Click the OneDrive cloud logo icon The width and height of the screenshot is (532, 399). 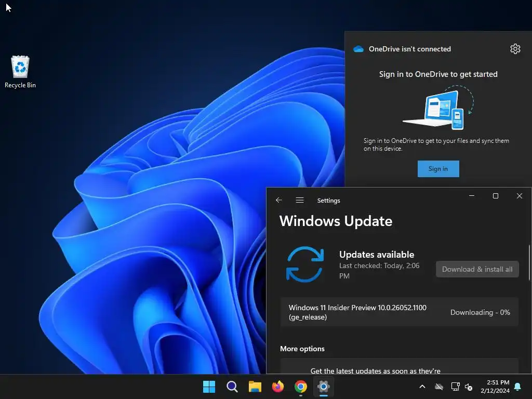[x=358, y=49]
